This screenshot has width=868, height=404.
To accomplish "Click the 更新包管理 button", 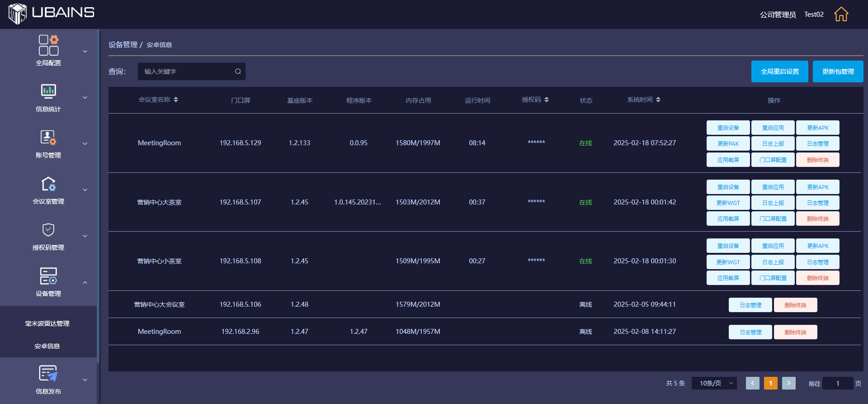I will coord(838,71).
